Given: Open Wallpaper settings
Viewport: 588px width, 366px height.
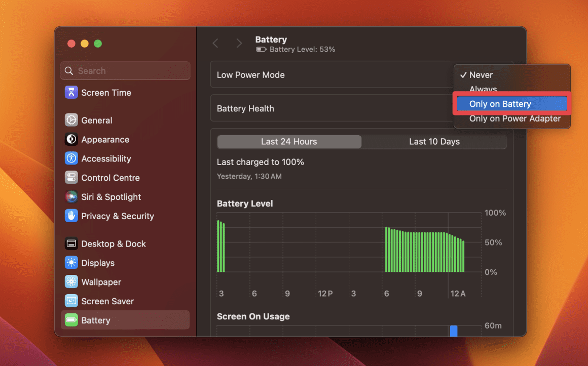Looking at the screenshot, I should point(101,282).
